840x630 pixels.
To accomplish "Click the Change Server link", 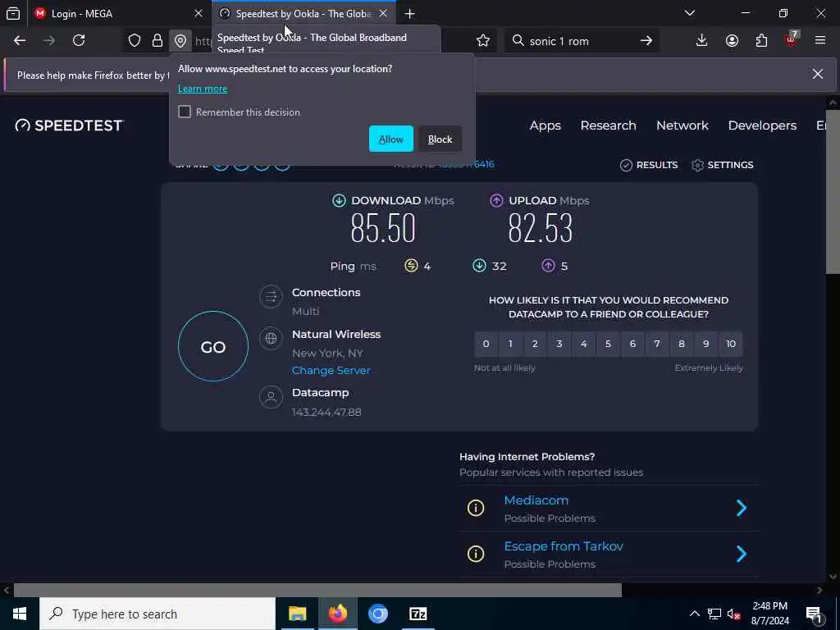I will tap(331, 370).
